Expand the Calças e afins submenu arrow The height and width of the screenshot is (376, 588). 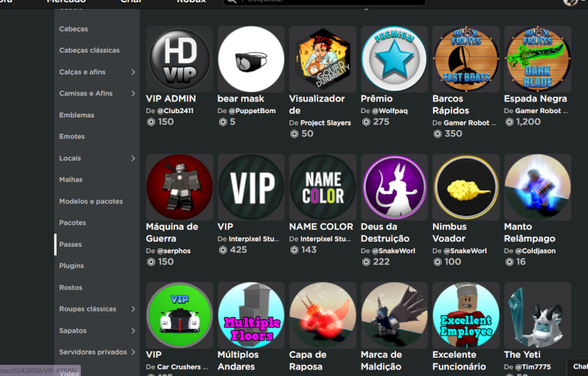pos(133,72)
